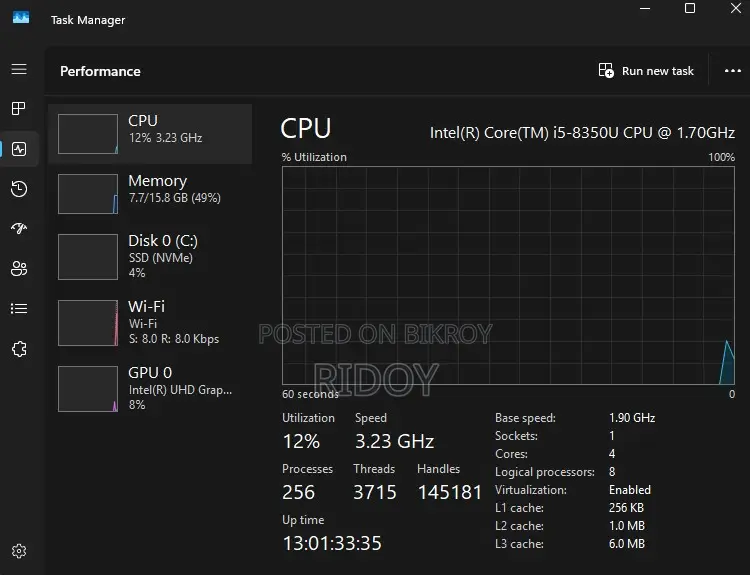
Task: Maximize the Task Manager window
Action: point(690,8)
